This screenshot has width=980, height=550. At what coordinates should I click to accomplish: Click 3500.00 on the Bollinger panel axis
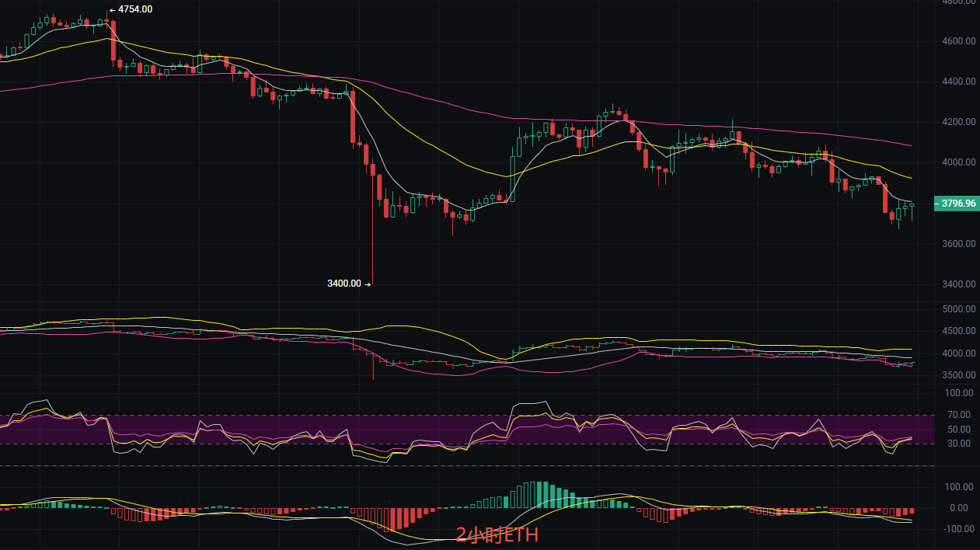coord(957,375)
